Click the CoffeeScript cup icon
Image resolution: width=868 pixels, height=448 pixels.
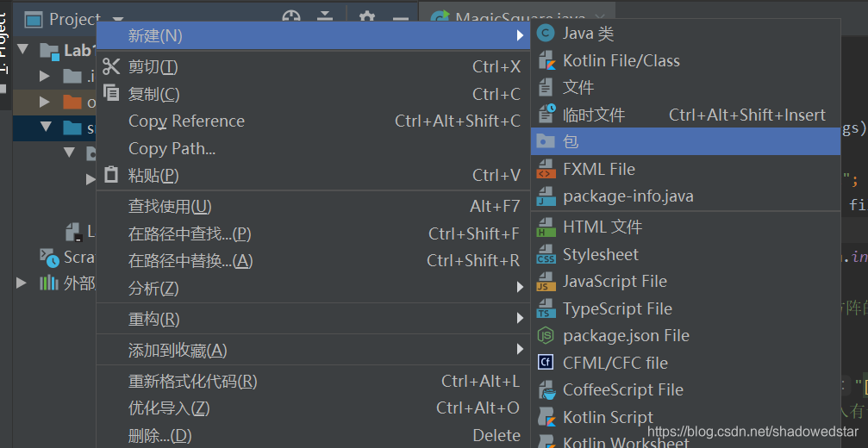547,390
